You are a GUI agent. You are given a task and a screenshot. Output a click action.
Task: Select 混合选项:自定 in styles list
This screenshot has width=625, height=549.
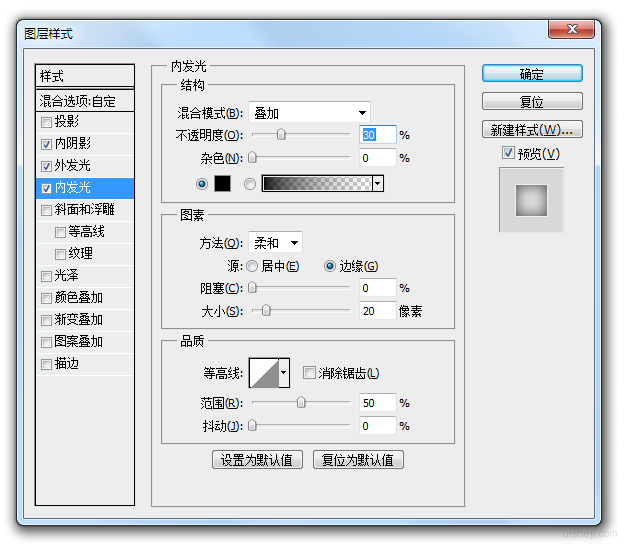85,101
